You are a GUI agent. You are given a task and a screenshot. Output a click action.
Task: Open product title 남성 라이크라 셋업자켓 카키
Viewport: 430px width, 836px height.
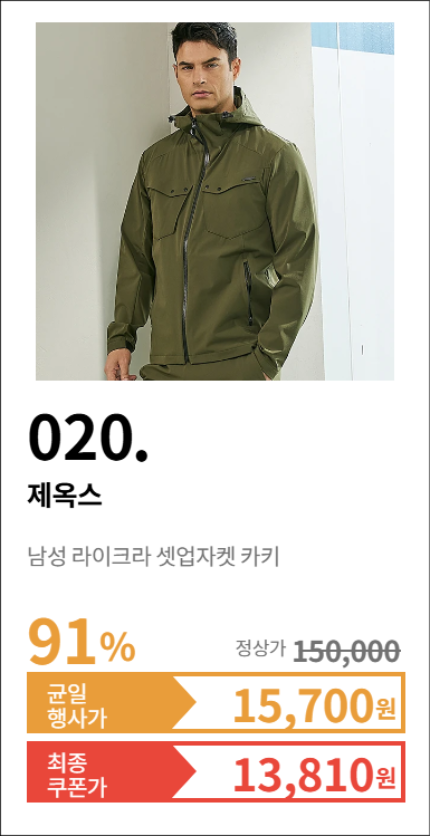click(153, 559)
